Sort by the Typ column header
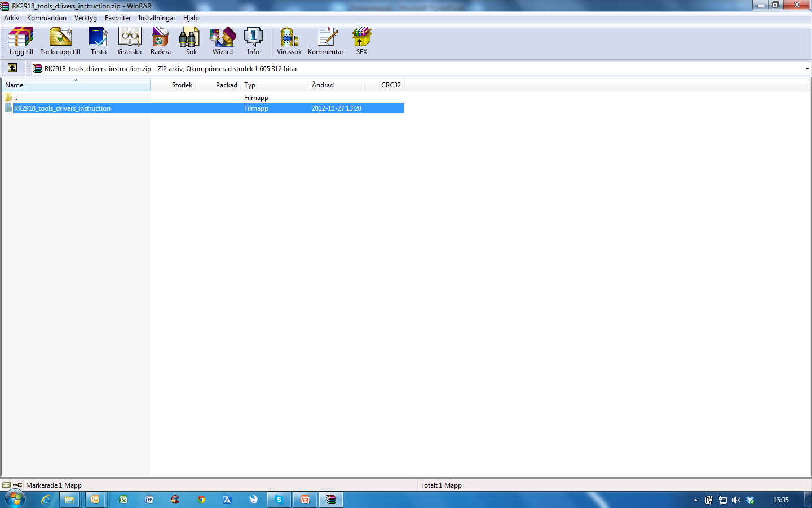The width and height of the screenshot is (812, 508). 275,85
